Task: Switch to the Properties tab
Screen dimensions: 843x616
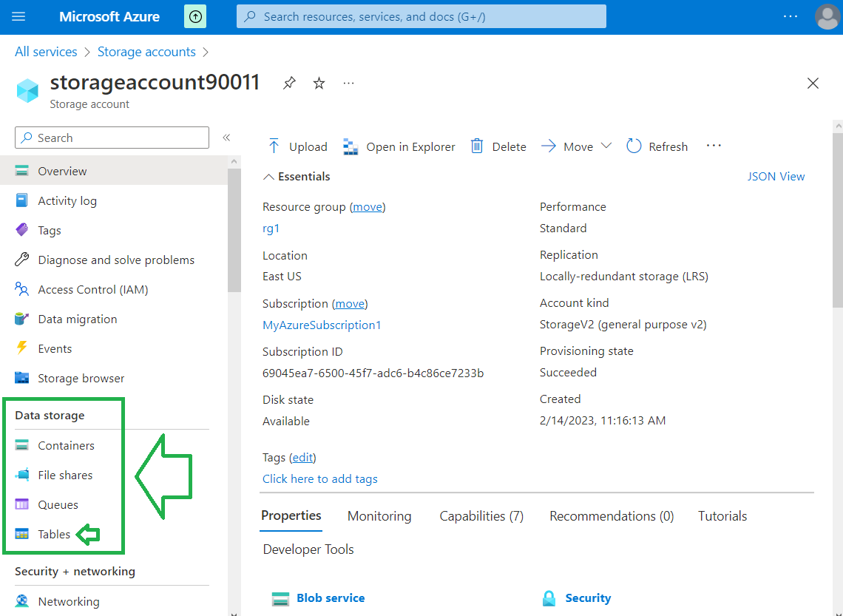Action: tap(291, 516)
